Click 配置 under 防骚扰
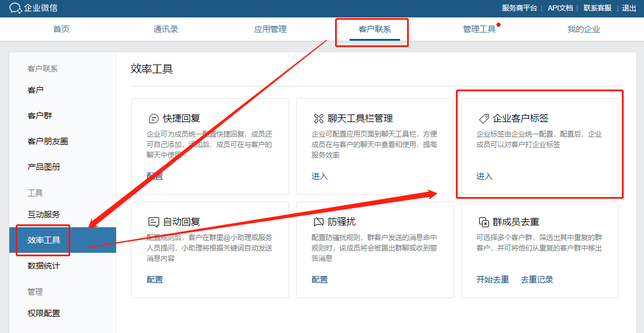The width and height of the screenshot is (644, 333). [x=319, y=280]
